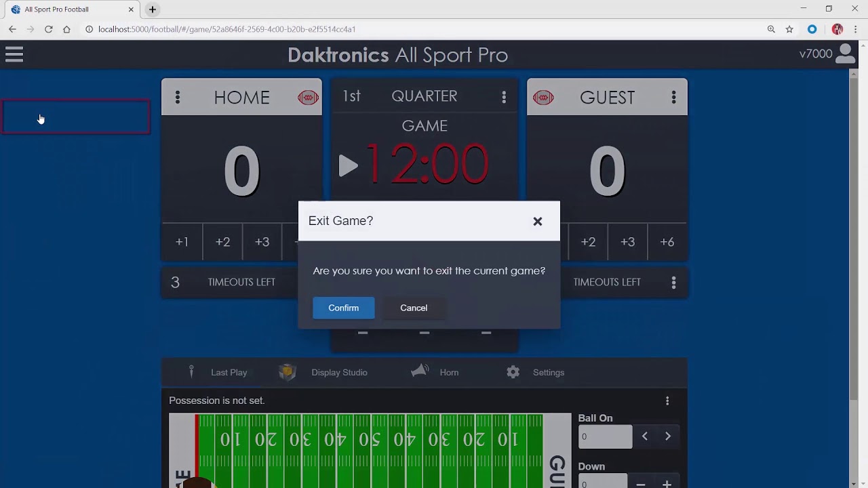Click the HOME score 0
This screenshot has width=868, height=488.
241,171
